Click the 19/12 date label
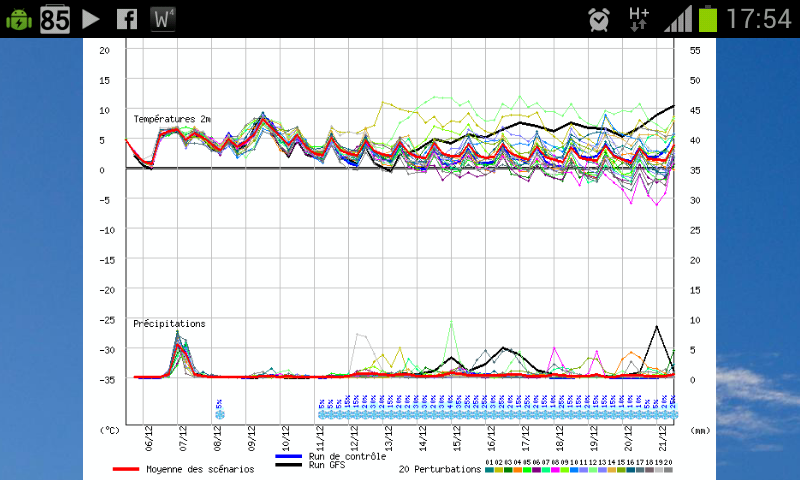The image size is (800, 480). pos(594,438)
